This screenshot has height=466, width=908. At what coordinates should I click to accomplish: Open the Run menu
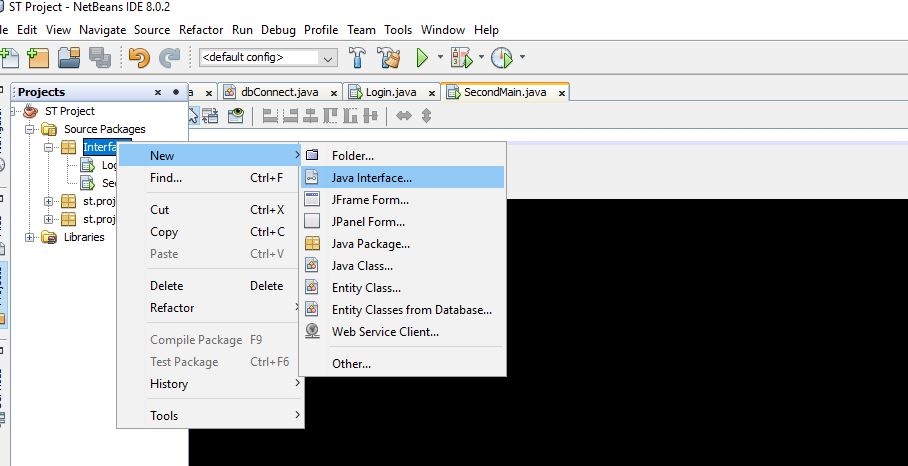[x=242, y=30]
